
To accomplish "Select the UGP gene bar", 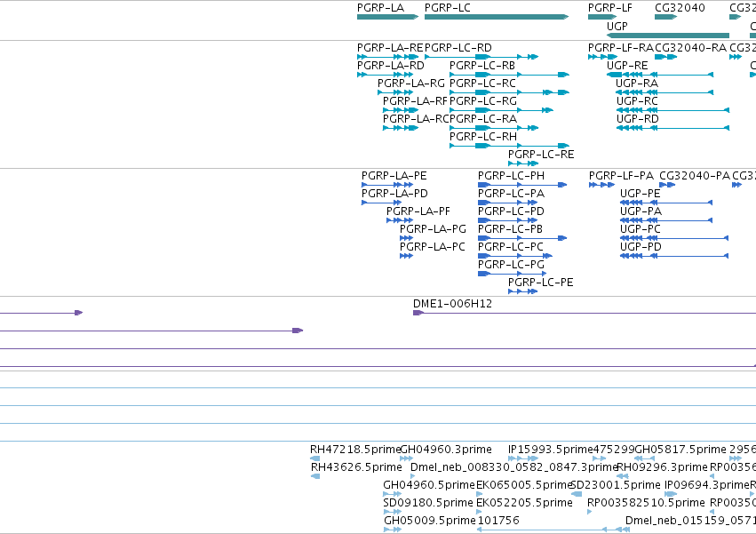I will [x=668, y=36].
